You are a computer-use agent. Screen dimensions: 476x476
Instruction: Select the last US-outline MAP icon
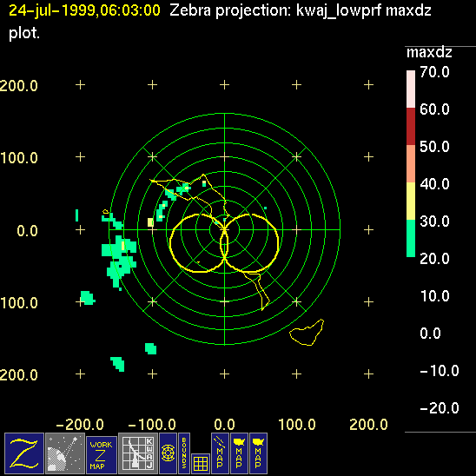tap(258, 453)
